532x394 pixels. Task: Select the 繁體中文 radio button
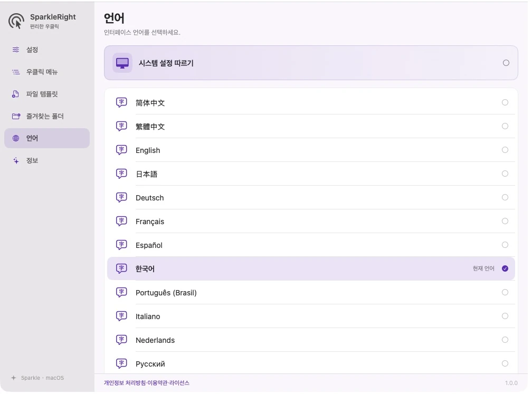[505, 126]
